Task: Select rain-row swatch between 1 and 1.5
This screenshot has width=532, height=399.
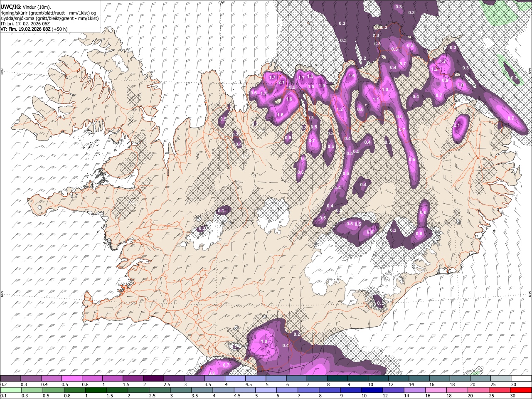Action: tap(96, 390)
